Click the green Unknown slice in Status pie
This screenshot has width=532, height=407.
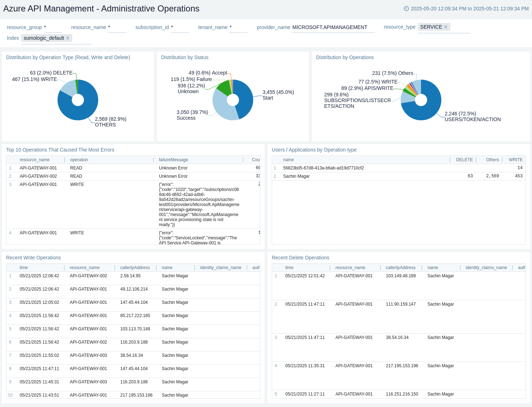pyautogui.click(x=224, y=88)
